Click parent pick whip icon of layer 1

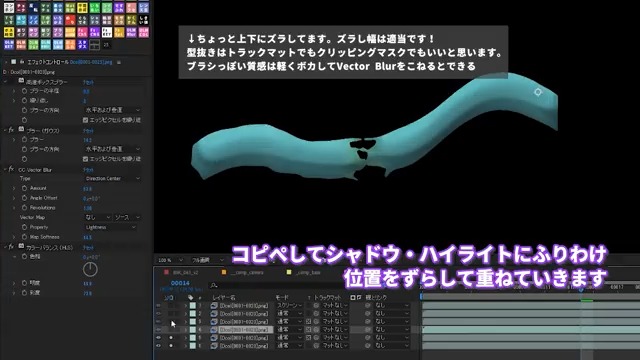tap(368, 305)
